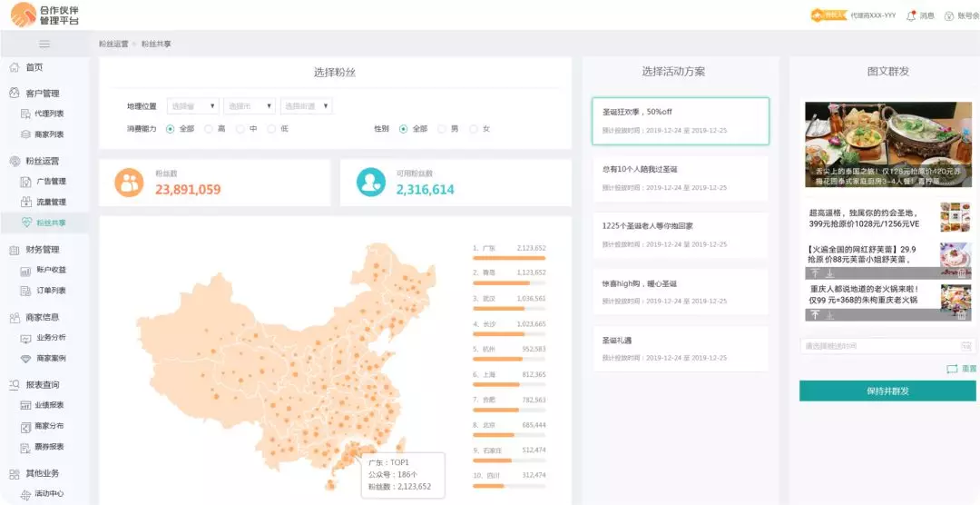Image resolution: width=980 pixels, height=505 pixels.
Task: Open 广告管理 in the sidebar
Action: (44, 182)
